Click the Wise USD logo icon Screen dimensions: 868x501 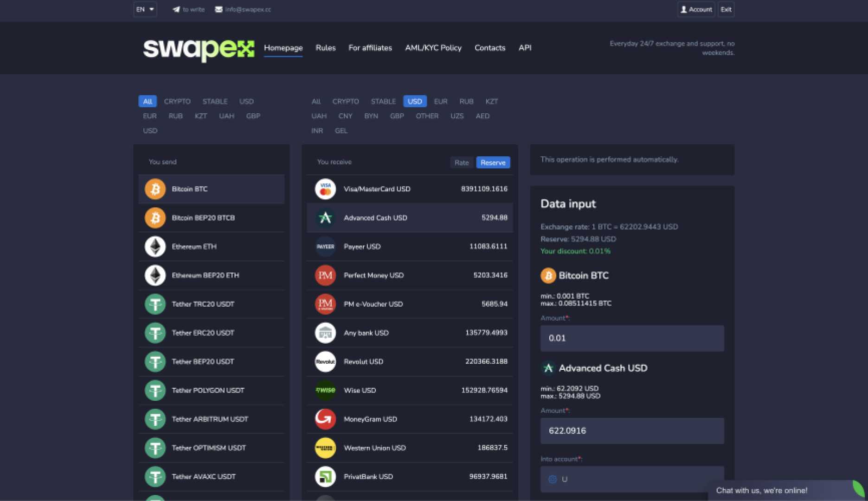325,391
